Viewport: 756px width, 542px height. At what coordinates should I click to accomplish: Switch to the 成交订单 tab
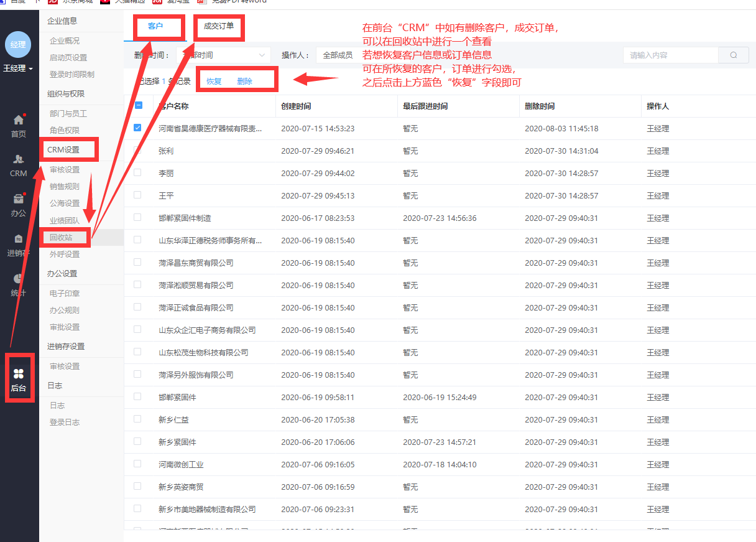click(219, 26)
